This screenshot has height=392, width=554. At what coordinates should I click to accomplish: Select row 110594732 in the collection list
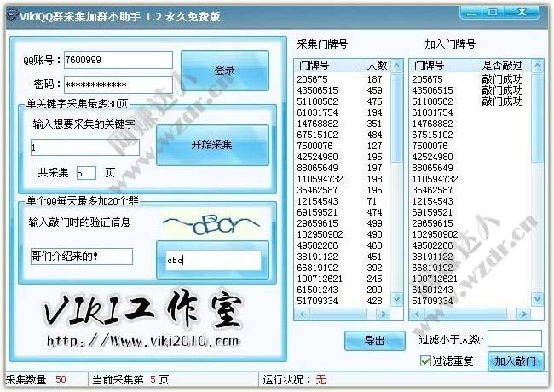pyautogui.click(x=343, y=179)
